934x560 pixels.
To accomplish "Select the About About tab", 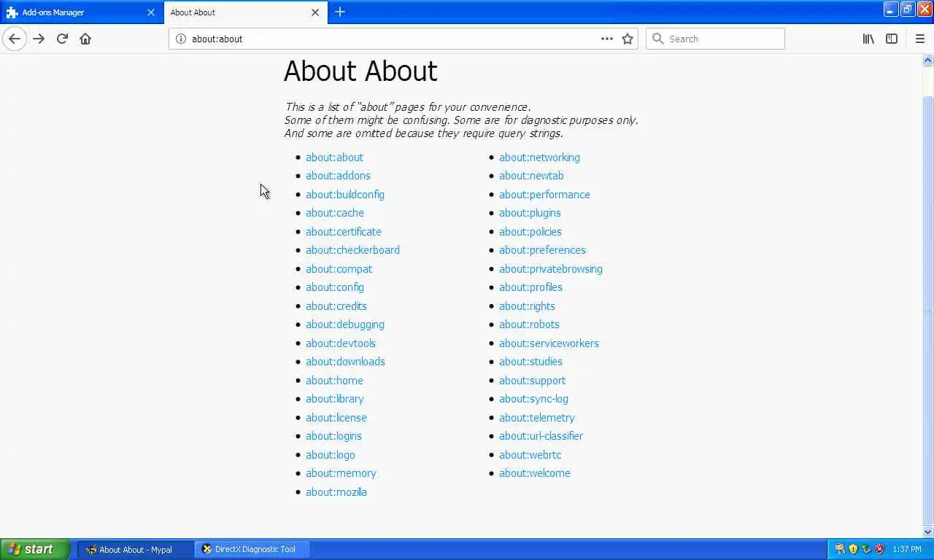I will [246, 12].
